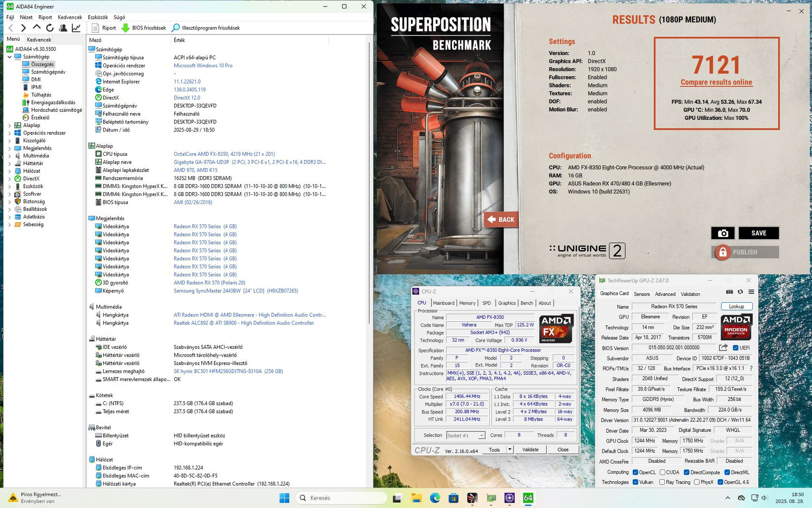
Task: Click BIOS frissítések toolbar button
Action: pyautogui.click(x=144, y=28)
